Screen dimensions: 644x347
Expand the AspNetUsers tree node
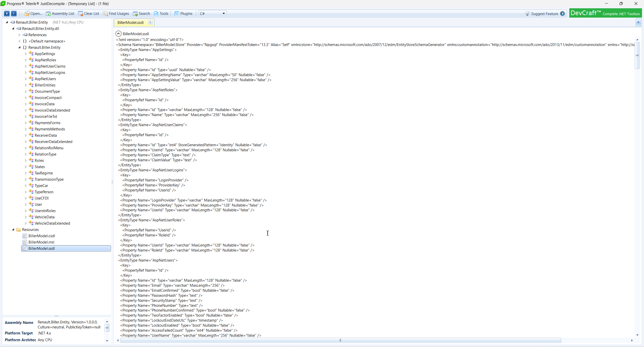(x=26, y=79)
